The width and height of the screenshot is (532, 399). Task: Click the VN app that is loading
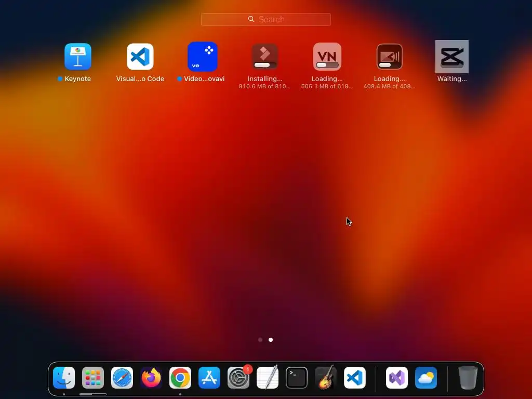click(x=327, y=56)
